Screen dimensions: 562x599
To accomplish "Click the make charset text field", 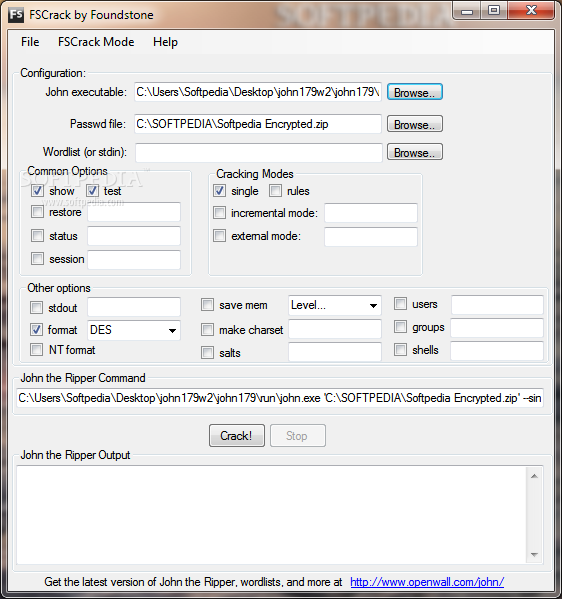I will (x=335, y=329).
